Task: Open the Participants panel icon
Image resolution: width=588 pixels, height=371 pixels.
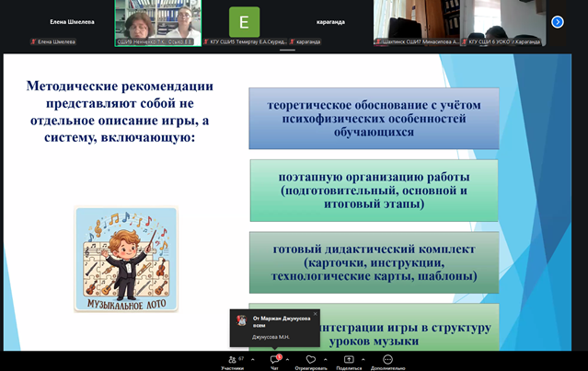Action: pos(231,359)
